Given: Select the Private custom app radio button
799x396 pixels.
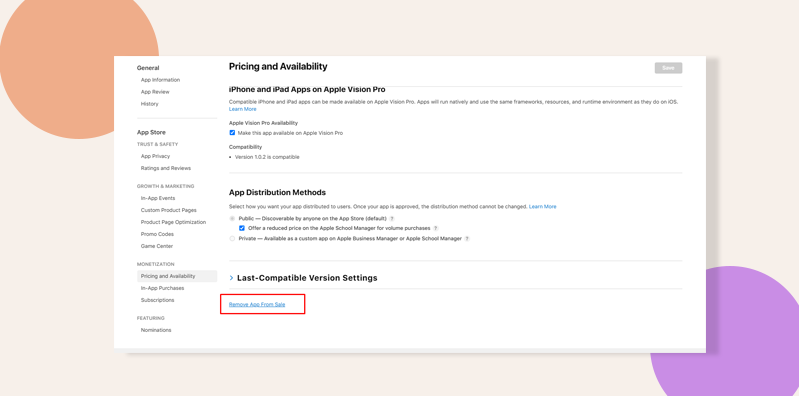Looking at the screenshot, I should pyautogui.click(x=232, y=239).
